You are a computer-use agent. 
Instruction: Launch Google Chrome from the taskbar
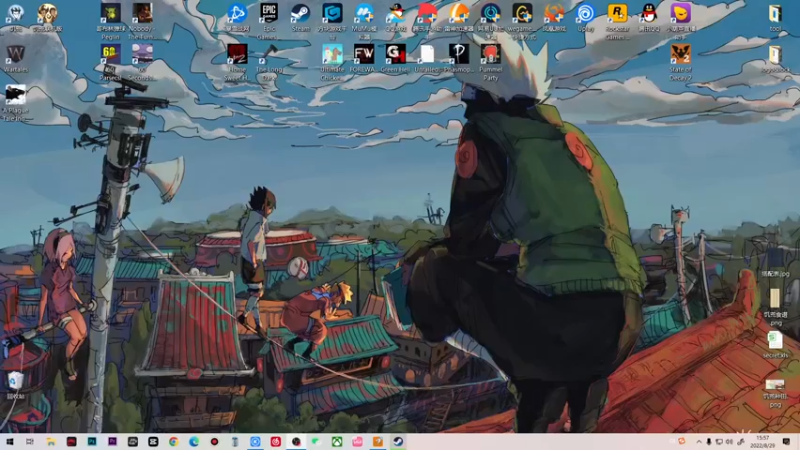[x=173, y=442]
